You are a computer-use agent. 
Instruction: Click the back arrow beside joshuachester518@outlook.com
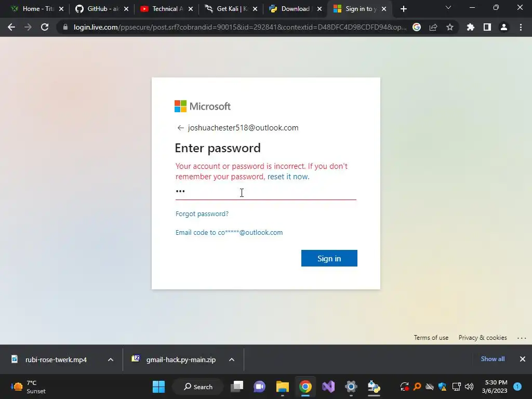[x=180, y=128]
